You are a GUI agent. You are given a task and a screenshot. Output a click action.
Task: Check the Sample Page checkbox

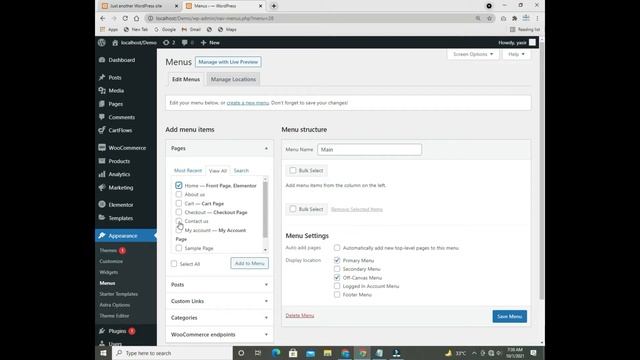point(179,248)
